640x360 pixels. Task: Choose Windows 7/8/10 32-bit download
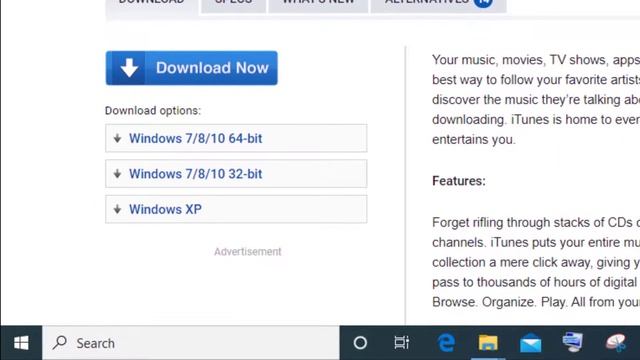click(236, 174)
